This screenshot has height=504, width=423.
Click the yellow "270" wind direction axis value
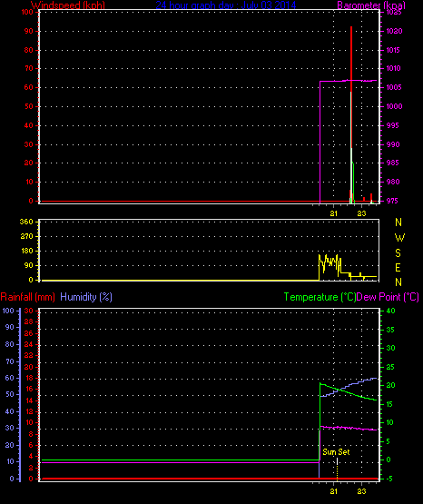tap(26, 236)
